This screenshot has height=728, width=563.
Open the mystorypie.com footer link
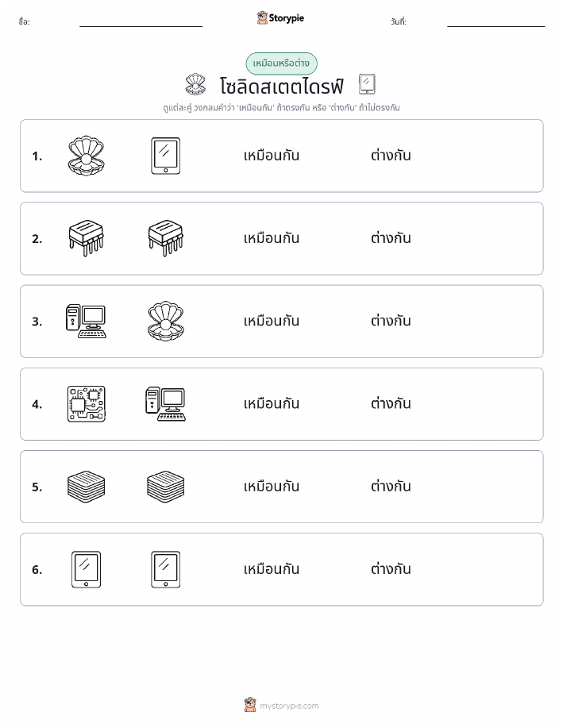click(289, 706)
